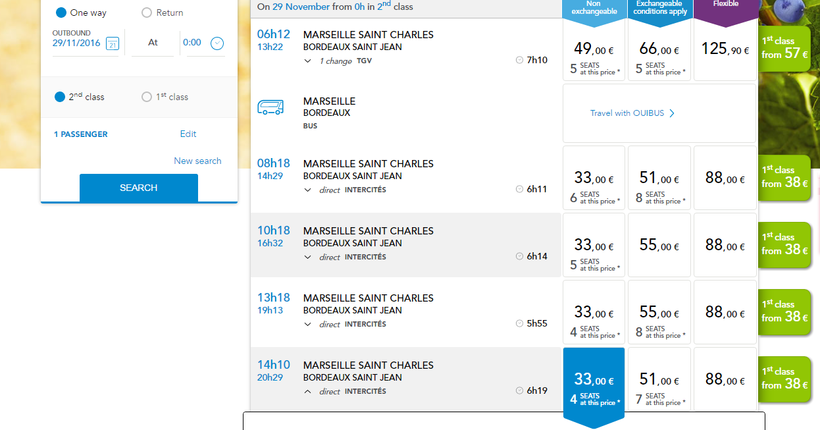The image size is (820, 430).
Task: Click duration clock icon for 7h10 trip
Action: click(x=518, y=60)
